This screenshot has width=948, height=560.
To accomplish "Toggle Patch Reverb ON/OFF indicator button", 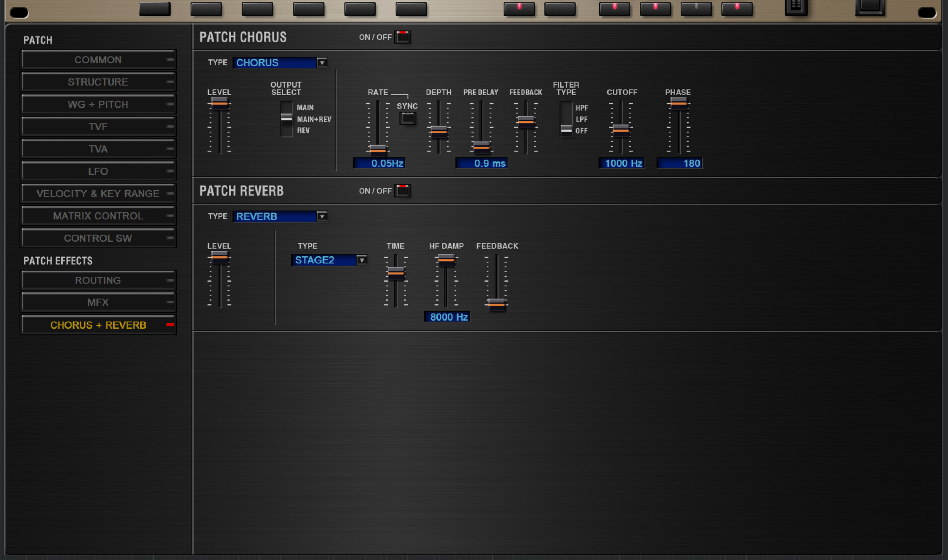I will click(x=402, y=191).
